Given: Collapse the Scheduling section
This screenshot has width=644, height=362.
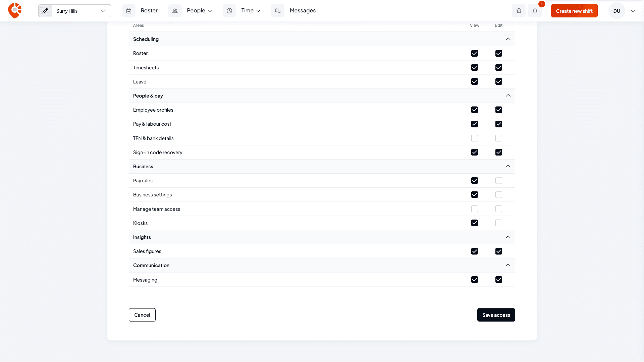Looking at the screenshot, I should coord(508,39).
